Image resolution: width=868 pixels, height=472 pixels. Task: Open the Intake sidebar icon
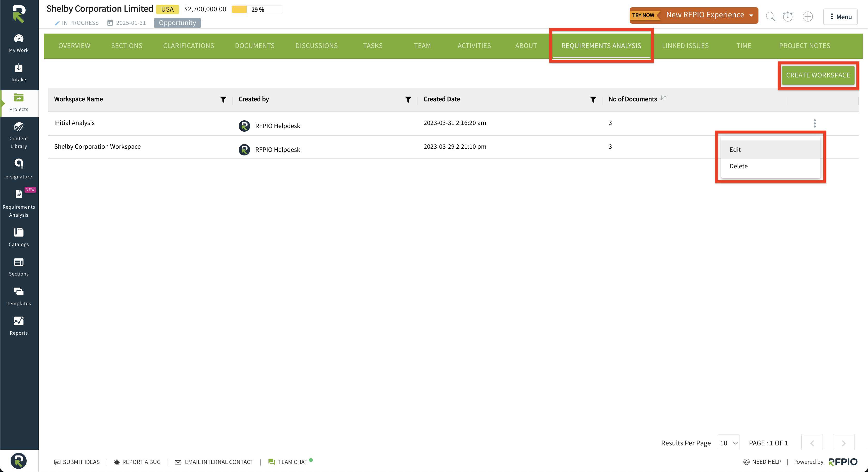[x=19, y=73]
